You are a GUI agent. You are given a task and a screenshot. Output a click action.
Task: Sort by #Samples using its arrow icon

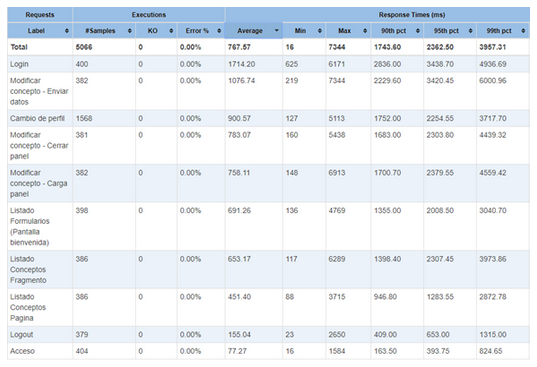click(x=129, y=31)
